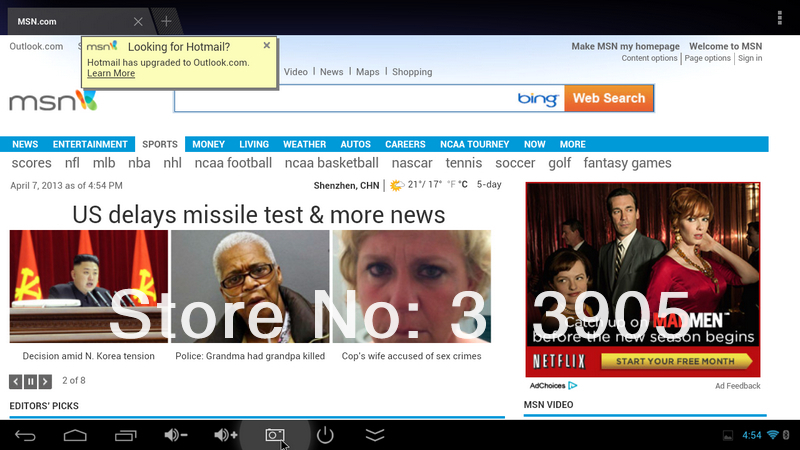Open the recent apps icon

tap(126, 435)
